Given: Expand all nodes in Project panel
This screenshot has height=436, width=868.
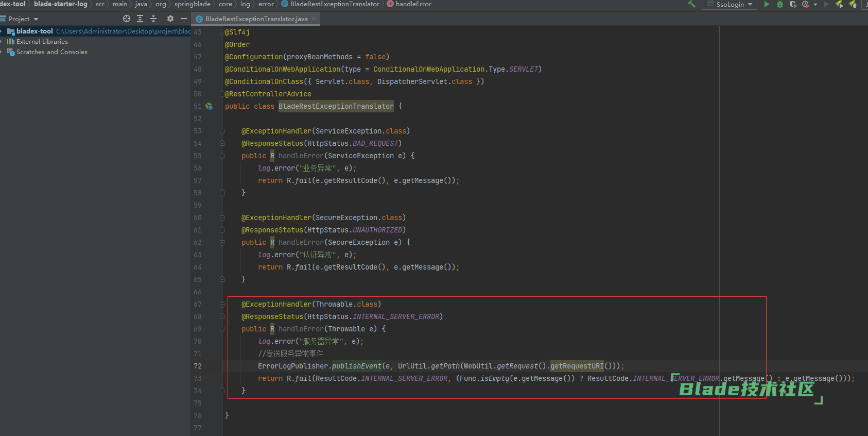Looking at the screenshot, I should tap(140, 19).
